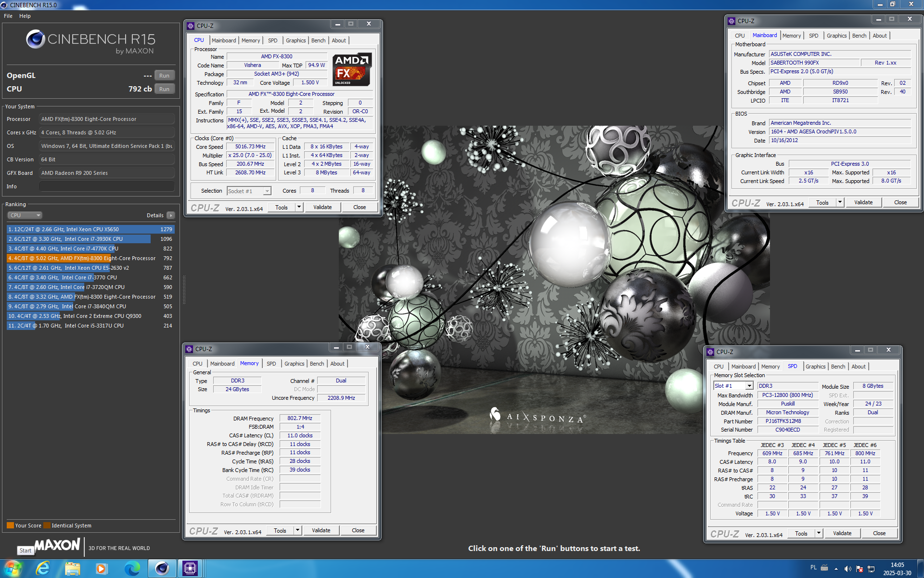Image resolution: width=924 pixels, height=578 pixels.
Task: Click the taskbar clock showing 14:05
Action: pos(897,569)
